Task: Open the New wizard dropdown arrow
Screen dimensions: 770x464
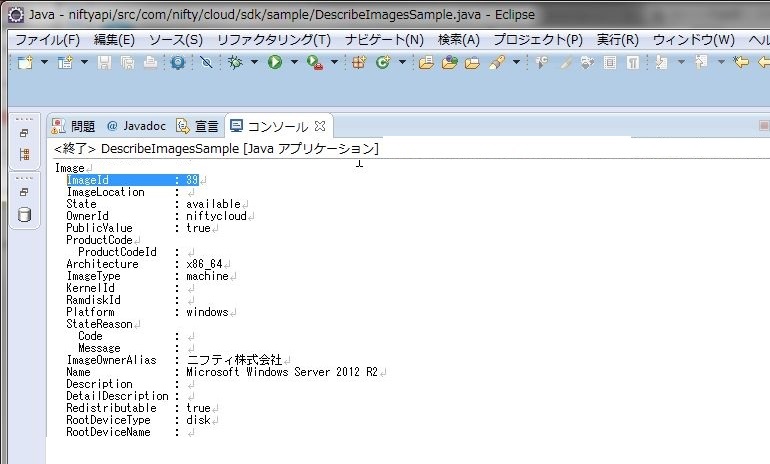Action: coord(44,62)
